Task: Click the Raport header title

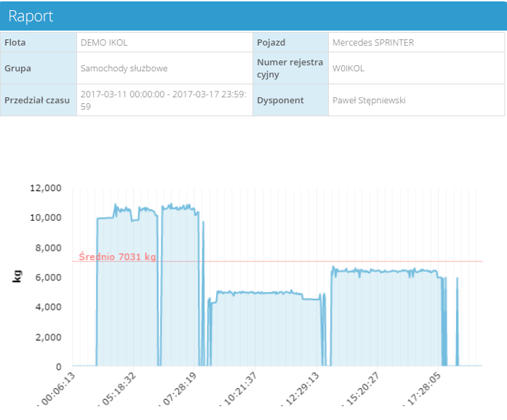Action: tap(31, 16)
